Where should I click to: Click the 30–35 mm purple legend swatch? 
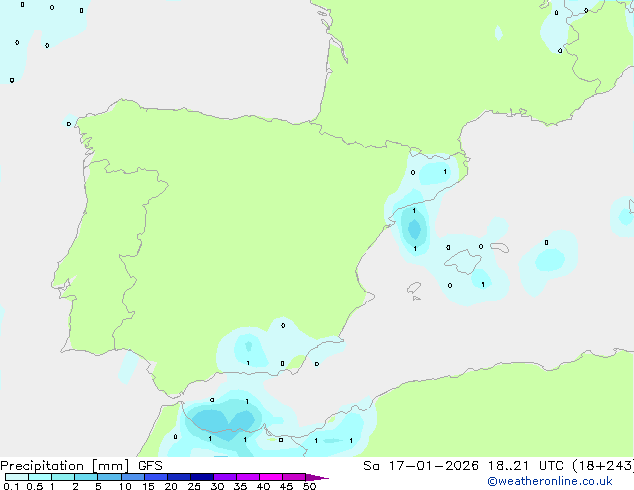[x=224, y=477]
